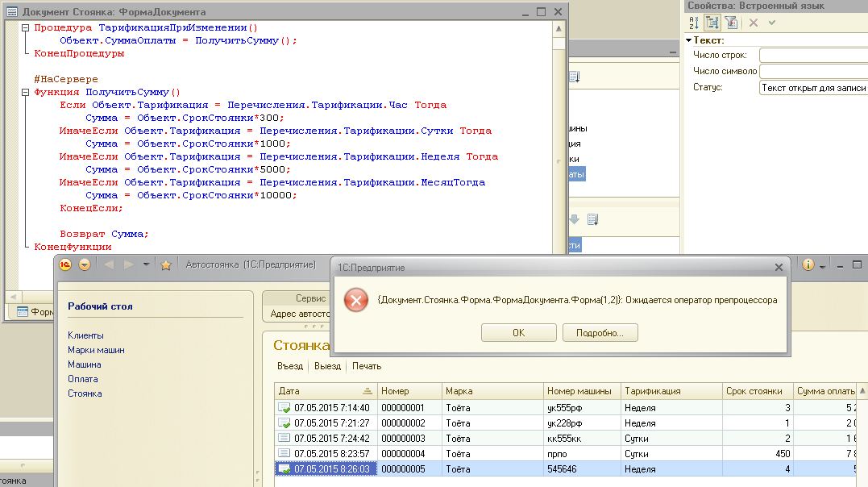Viewport: 868px width, 487px height.
Task: Toggle the group-by-category icon in the properties panel
Action: pyautogui.click(x=712, y=23)
